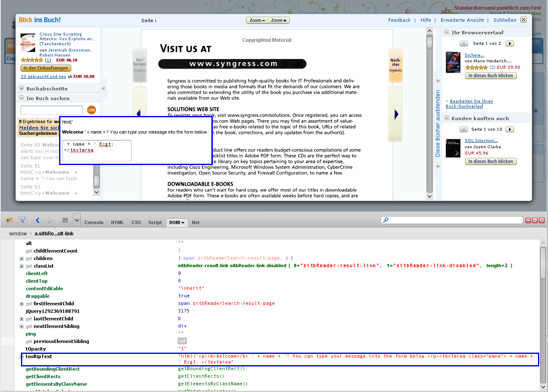The width and height of the screenshot is (548, 392).
Task: Click the span.sitbReaderSearch-result-page value
Action: point(227,303)
